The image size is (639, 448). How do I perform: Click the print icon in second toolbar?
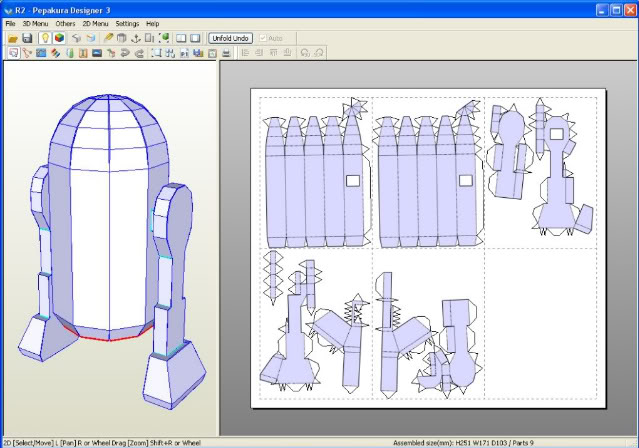click(x=227, y=52)
